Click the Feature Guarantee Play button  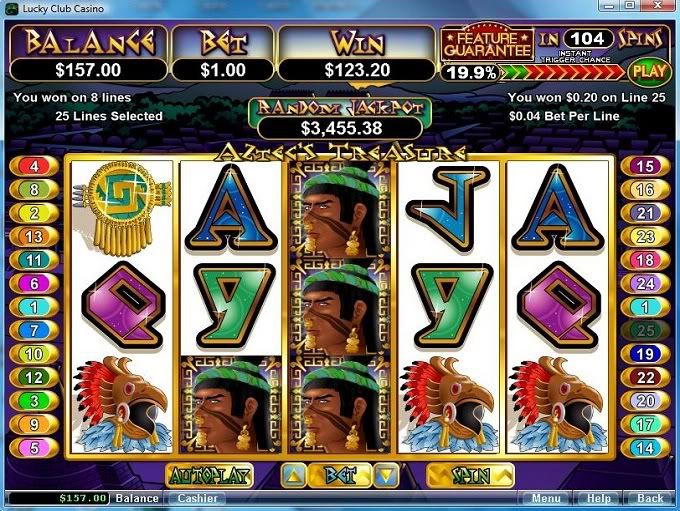(649, 71)
